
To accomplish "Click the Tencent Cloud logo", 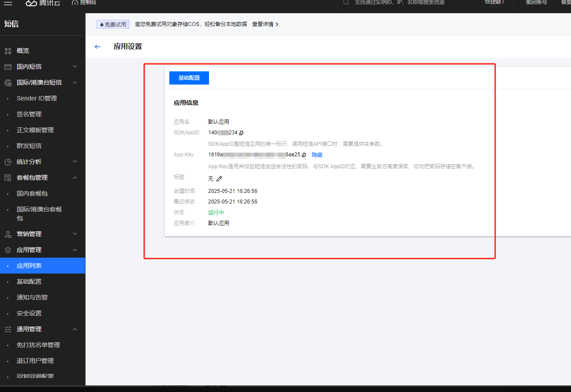I will pyautogui.click(x=43, y=3).
